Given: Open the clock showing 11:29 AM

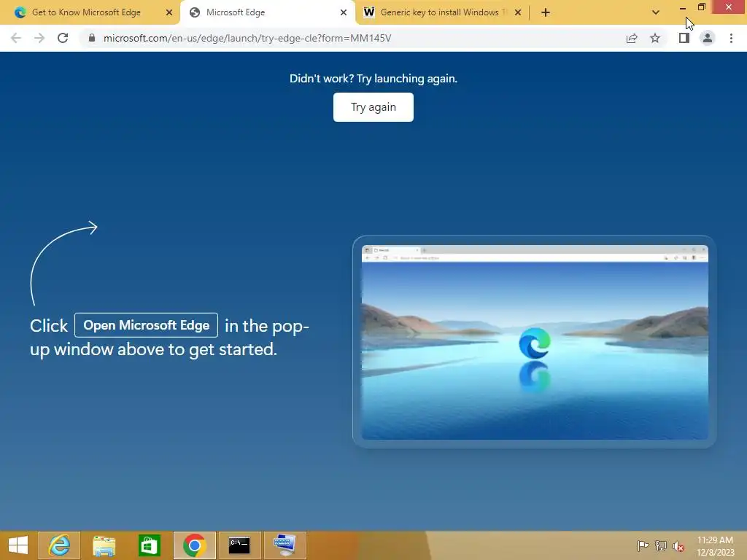Looking at the screenshot, I should point(715,545).
